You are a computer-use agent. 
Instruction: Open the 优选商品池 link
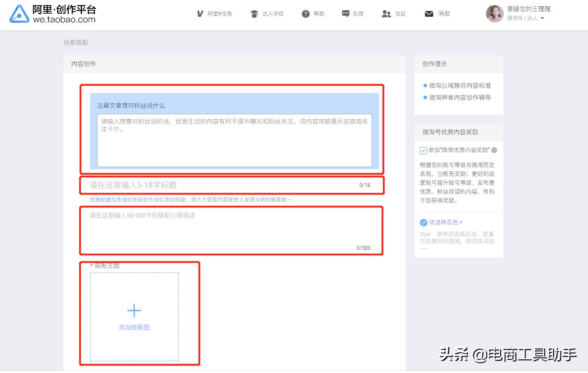(443, 222)
